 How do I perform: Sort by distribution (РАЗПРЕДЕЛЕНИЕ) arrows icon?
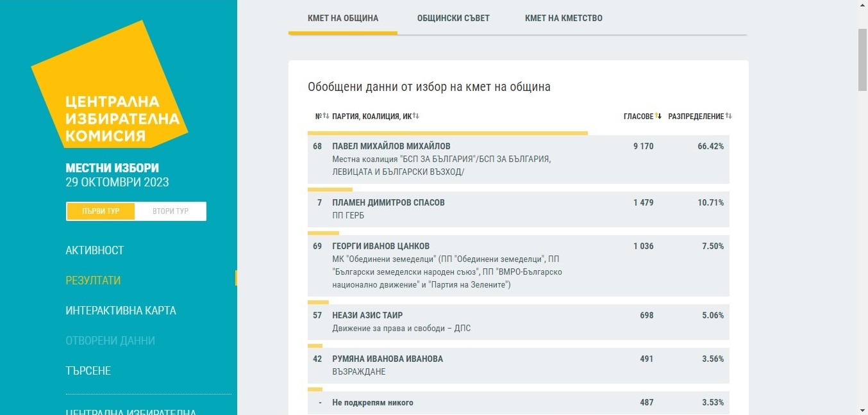[728, 116]
